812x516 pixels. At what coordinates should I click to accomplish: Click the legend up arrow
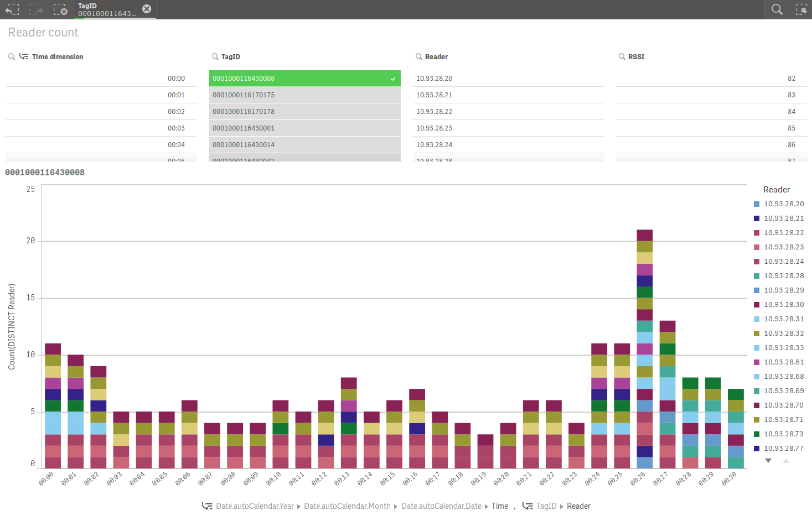[786, 461]
